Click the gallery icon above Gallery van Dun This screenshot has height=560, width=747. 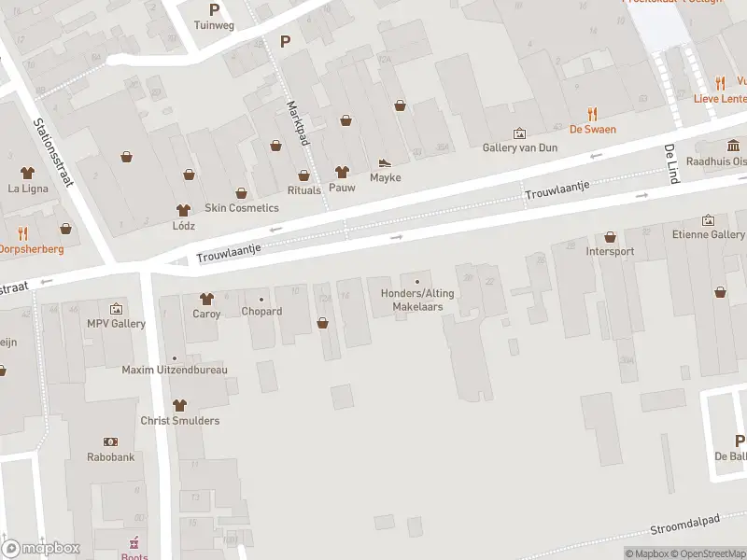[x=519, y=133]
